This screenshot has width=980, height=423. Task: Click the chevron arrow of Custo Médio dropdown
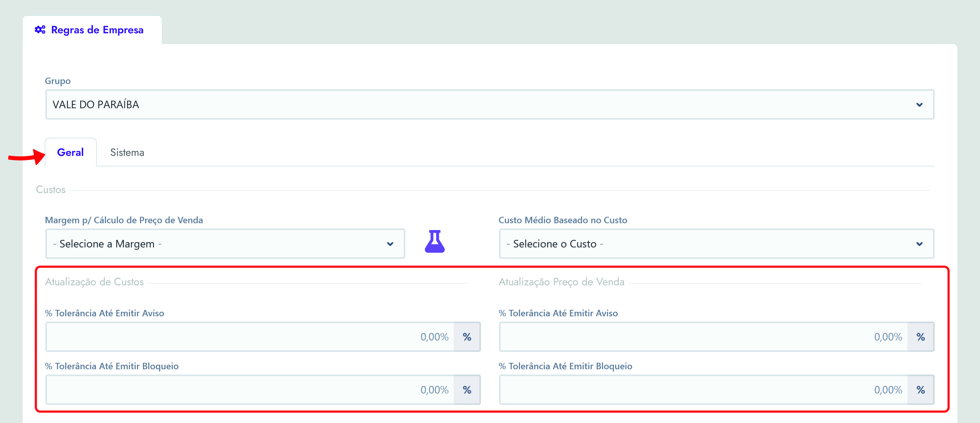[919, 244]
